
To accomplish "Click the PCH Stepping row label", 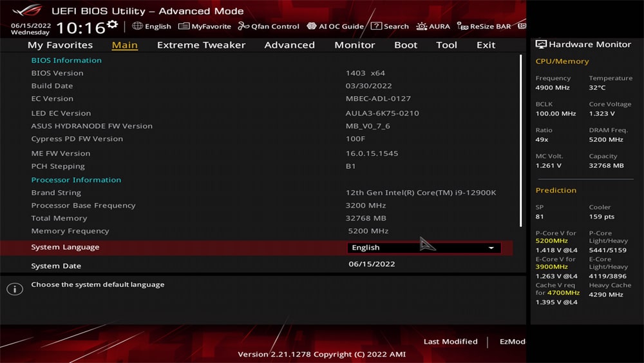I will coord(58,166).
